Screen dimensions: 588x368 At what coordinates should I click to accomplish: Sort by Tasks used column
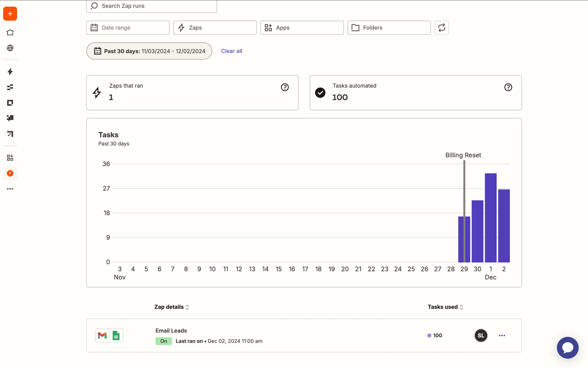point(445,307)
